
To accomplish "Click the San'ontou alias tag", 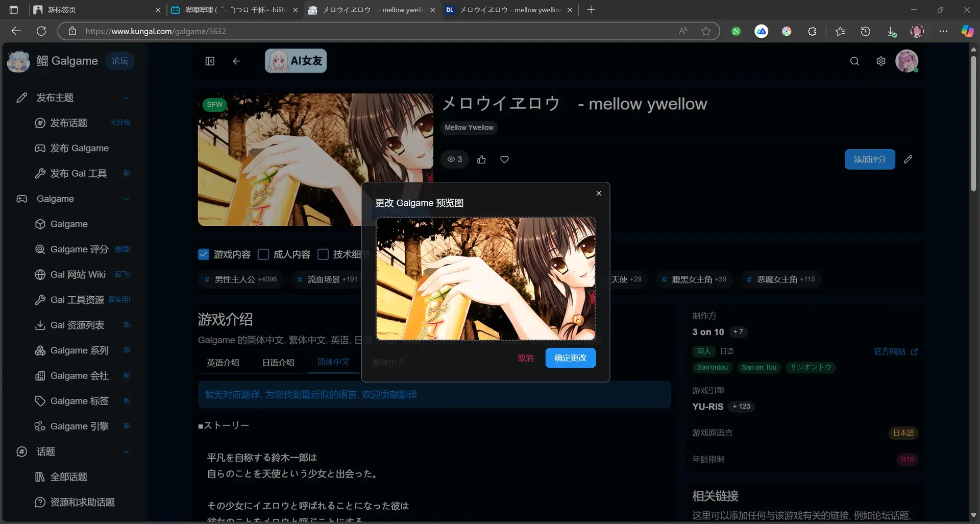I will pos(713,367).
